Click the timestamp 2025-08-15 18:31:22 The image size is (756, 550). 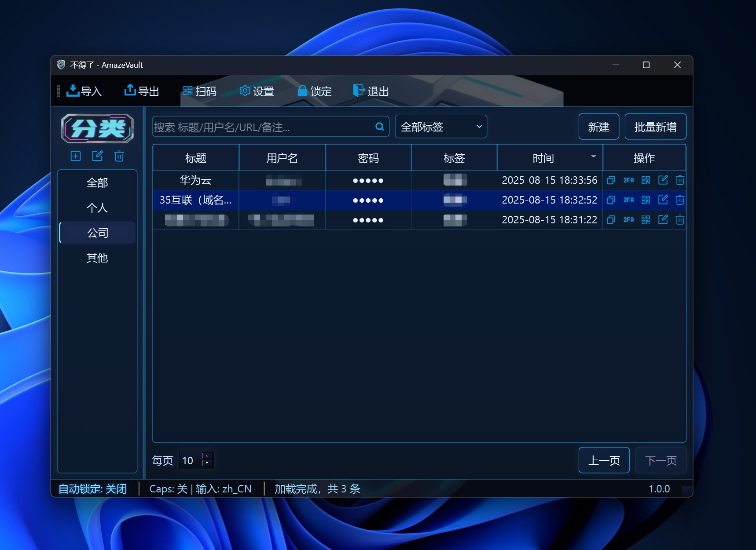[550, 220]
